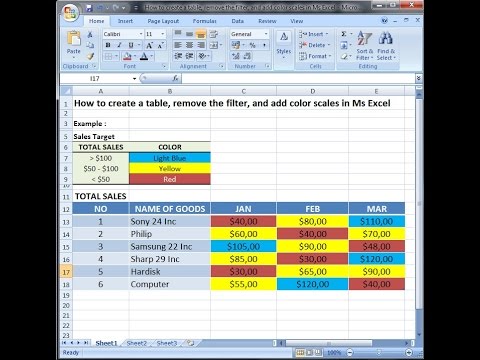Screen dimensions: 480x360
Task: Switch to Page Layout view button
Action: (x=310, y=352)
